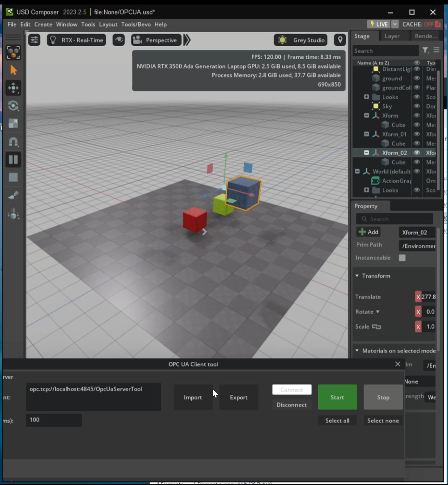Image resolution: width=448 pixels, height=485 pixels.
Task: Click the Export button
Action: (239, 397)
